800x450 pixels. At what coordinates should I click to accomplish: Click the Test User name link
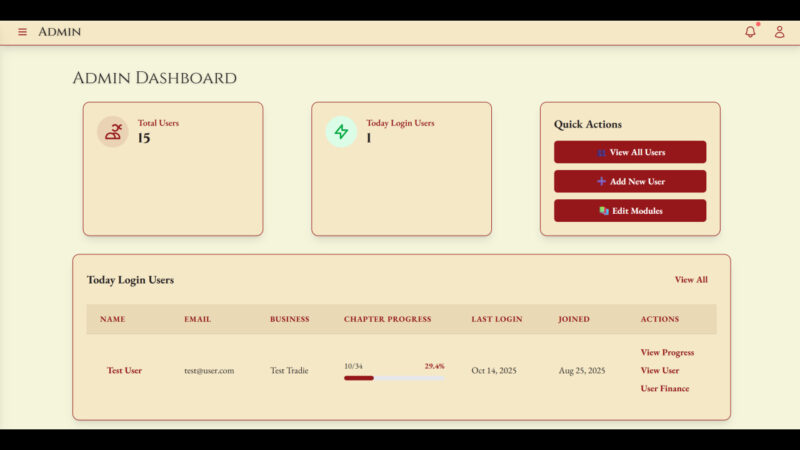[124, 370]
